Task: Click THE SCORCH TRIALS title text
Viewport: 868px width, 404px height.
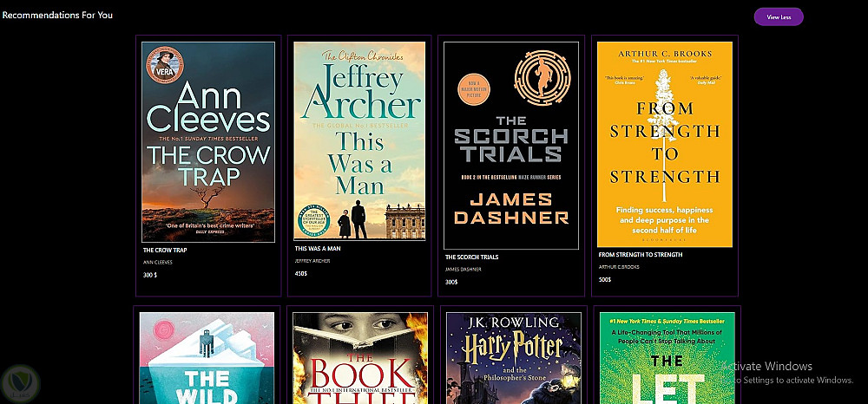Action: click(471, 257)
